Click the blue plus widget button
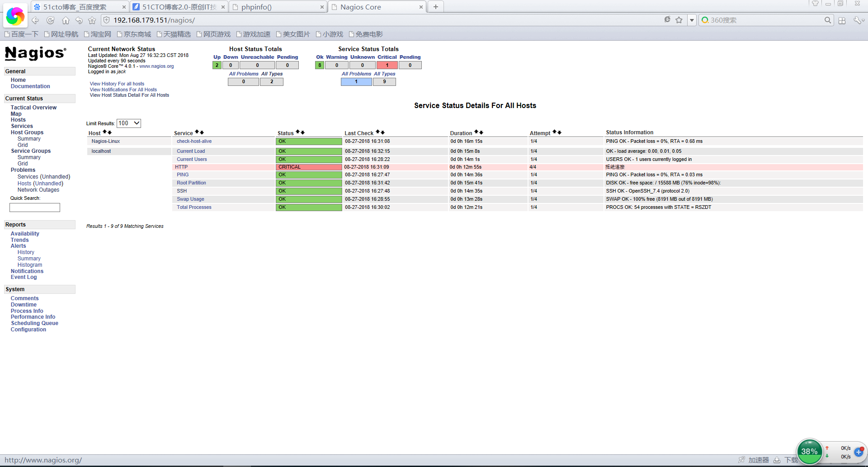 point(859,452)
